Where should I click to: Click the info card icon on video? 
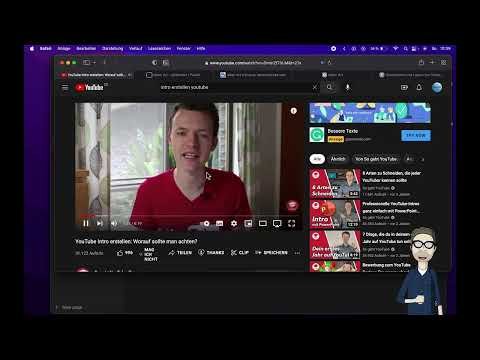(293, 111)
